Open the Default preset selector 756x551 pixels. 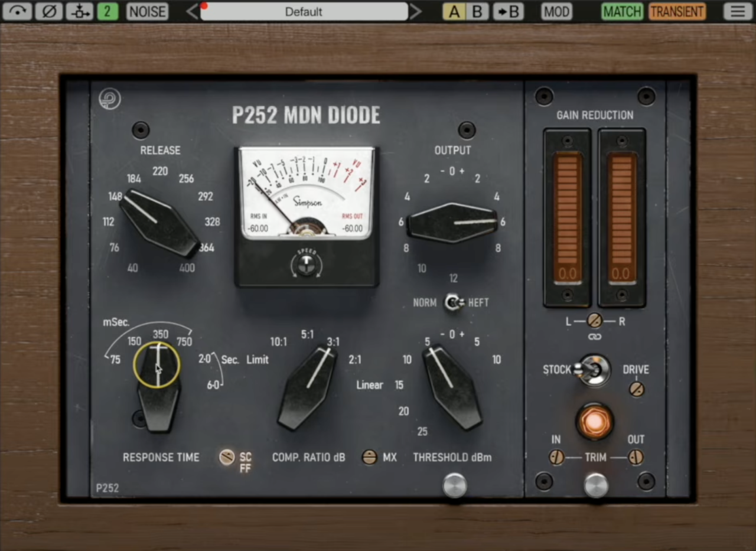pos(304,11)
